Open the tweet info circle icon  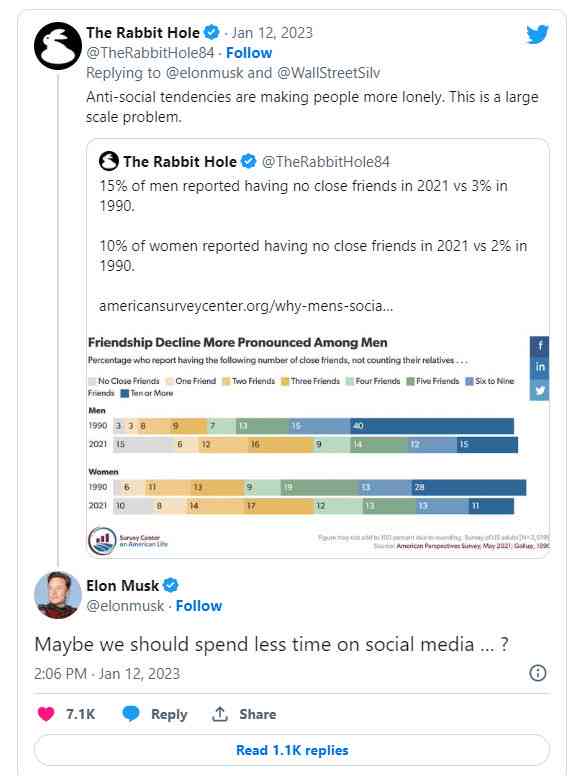coord(538,673)
